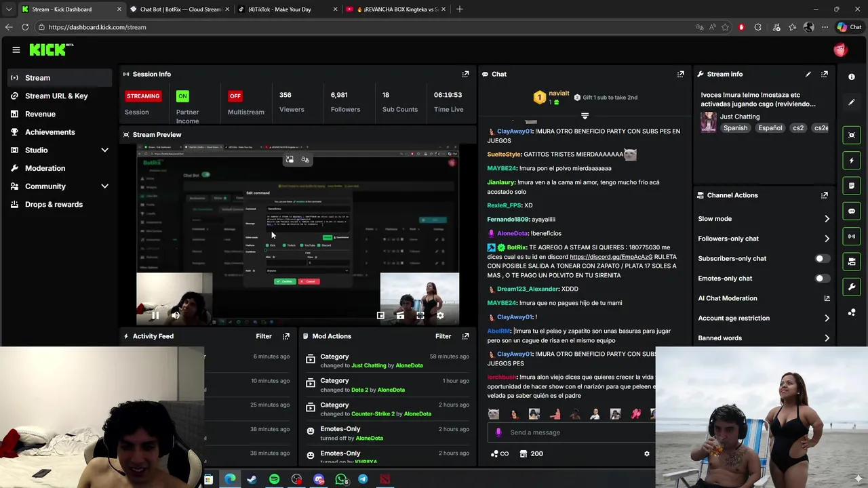Image resolution: width=868 pixels, height=488 pixels.
Task: Open the Discord invite link in chat
Action: 611,257
